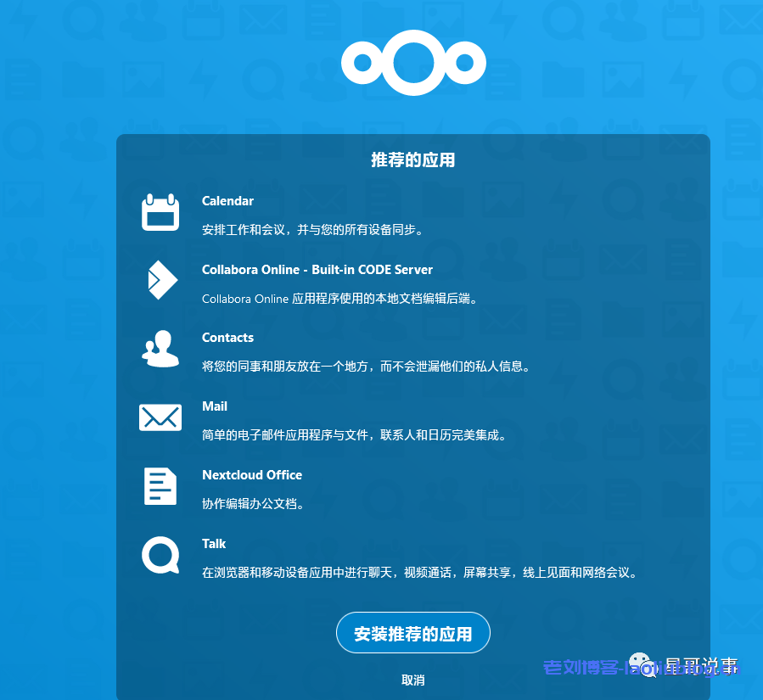Select the Calendar app icon
Image resolution: width=763 pixels, height=700 pixels.
pos(160,211)
